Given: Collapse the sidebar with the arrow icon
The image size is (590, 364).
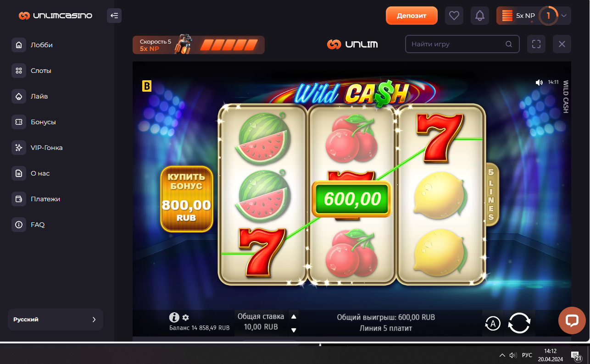Looking at the screenshot, I should [114, 16].
